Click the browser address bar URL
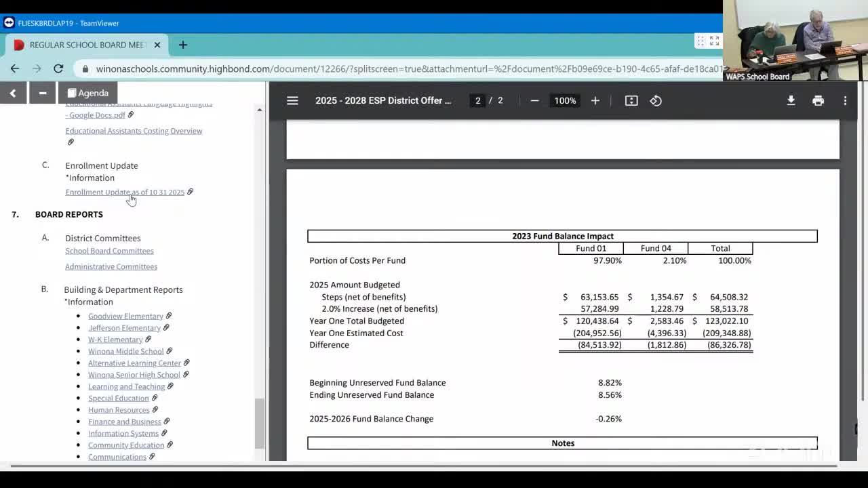Viewport: 868px width, 488px height. (407, 68)
